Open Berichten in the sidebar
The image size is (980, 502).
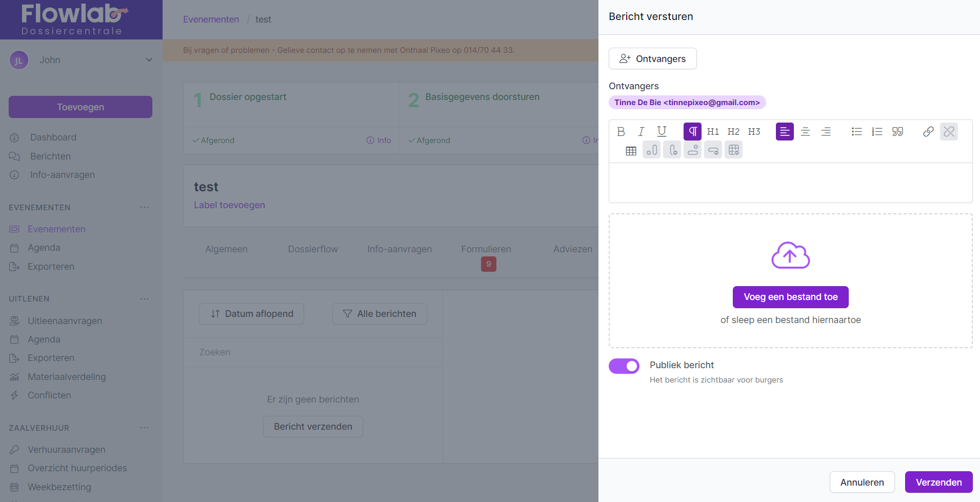(50, 156)
